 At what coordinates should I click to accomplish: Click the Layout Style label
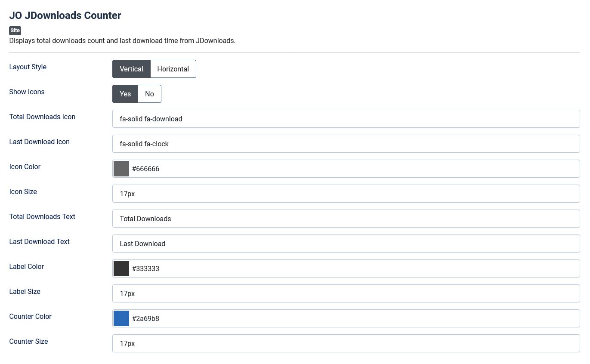[28, 67]
